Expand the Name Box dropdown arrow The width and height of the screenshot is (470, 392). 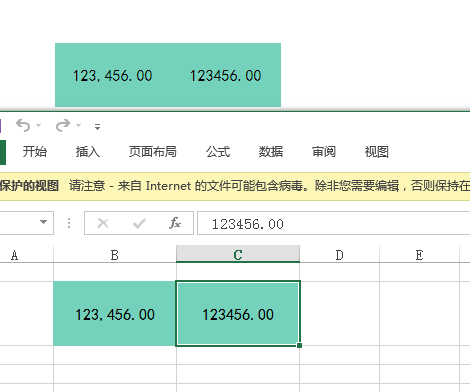43,222
